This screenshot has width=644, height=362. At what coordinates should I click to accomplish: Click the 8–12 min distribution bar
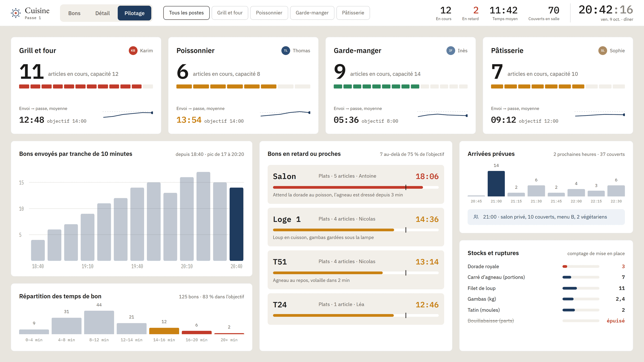pos(99,322)
